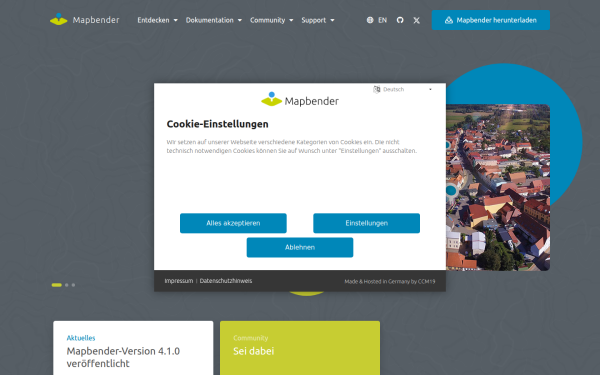Click the Mapbender logo in header
The image size is (600, 375).
pyautogui.click(x=85, y=20)
